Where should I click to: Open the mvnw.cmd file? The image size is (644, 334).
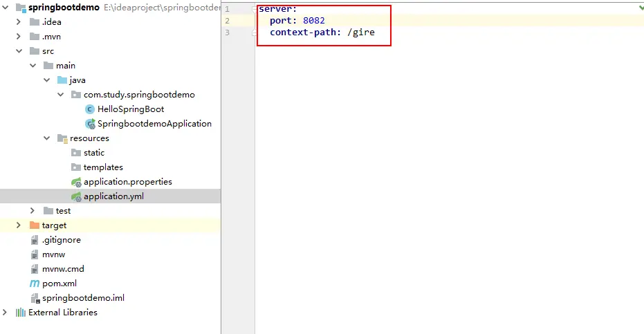click(x=63, y=269)
